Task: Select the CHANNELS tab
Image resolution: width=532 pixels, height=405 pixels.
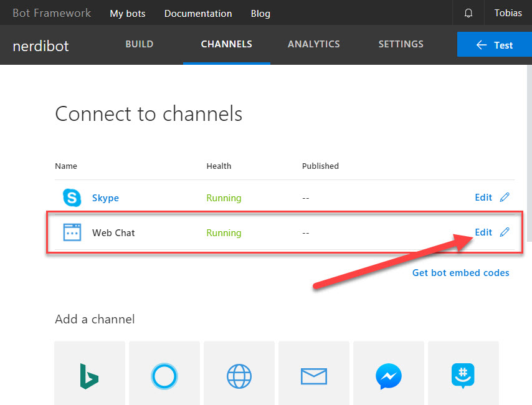Action: [227, 44]
